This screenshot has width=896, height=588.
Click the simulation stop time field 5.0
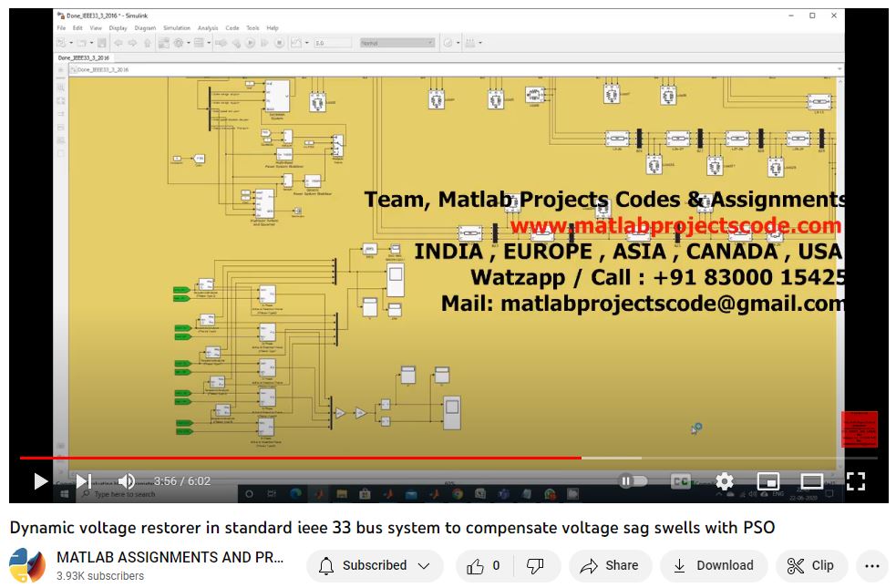coord(333,43)
